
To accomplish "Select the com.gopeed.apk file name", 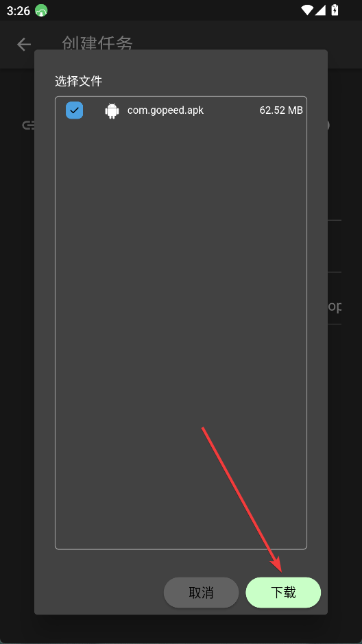I will (165, 110).
